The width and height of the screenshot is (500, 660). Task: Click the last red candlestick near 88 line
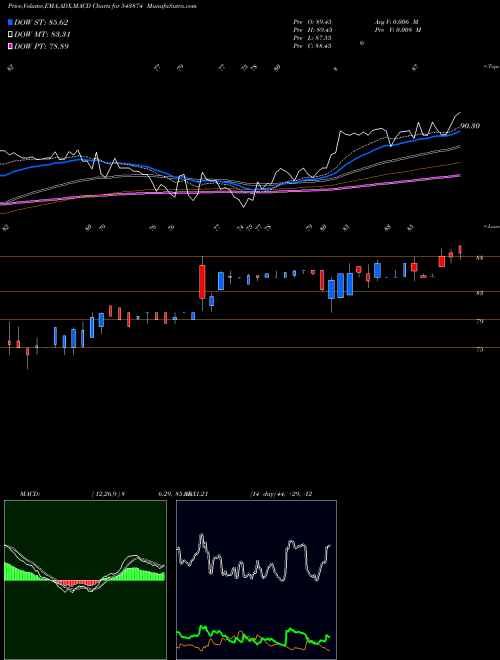[460, 250]
